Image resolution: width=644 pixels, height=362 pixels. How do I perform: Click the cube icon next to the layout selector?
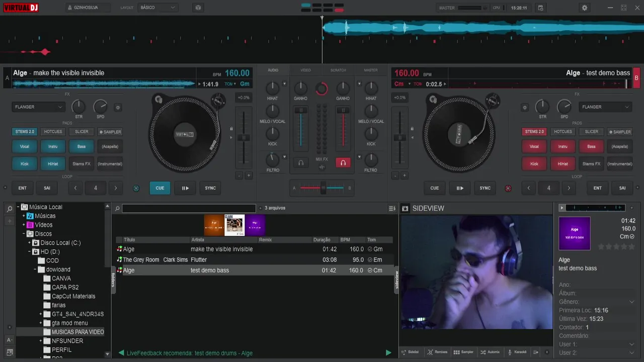click(198, 8)
